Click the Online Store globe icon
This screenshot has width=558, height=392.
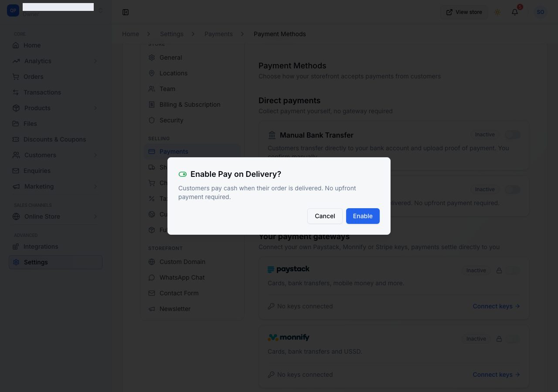16,216
